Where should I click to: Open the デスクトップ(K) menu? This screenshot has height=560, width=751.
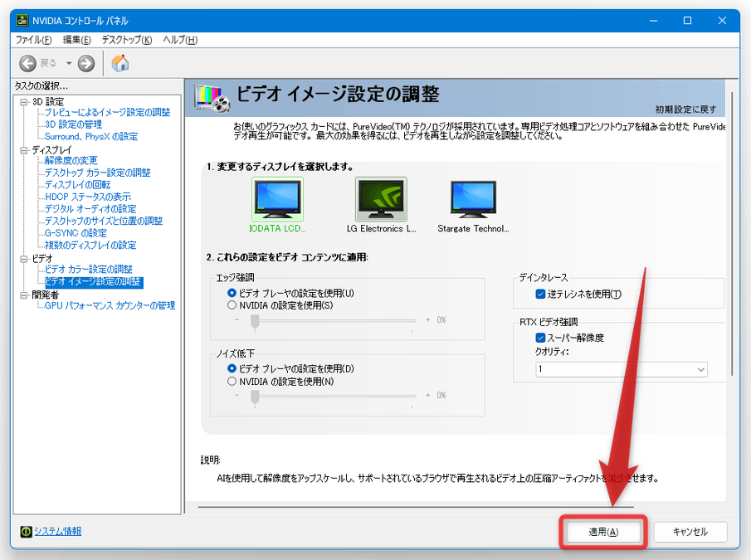(x=127, y=40)
